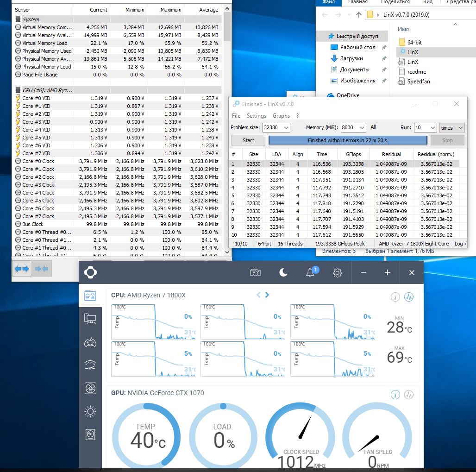The image size is (476, 472).
Task: Collapse the Имя column sort chevron
Action: (x=455, y=24)
